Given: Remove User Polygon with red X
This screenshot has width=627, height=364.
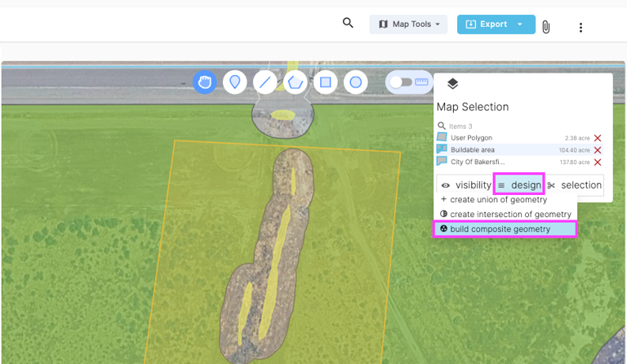Looking at the screenshot, I should point(598,138).
